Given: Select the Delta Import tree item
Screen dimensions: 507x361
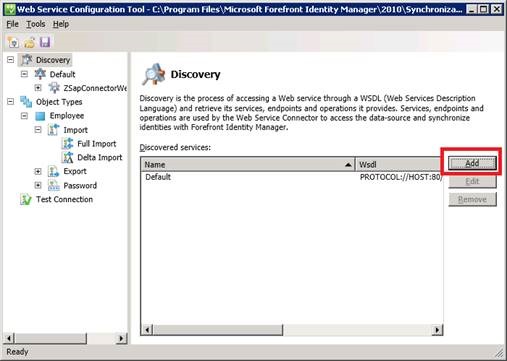Looking at the screenshot, I should [x=100, y=157].
